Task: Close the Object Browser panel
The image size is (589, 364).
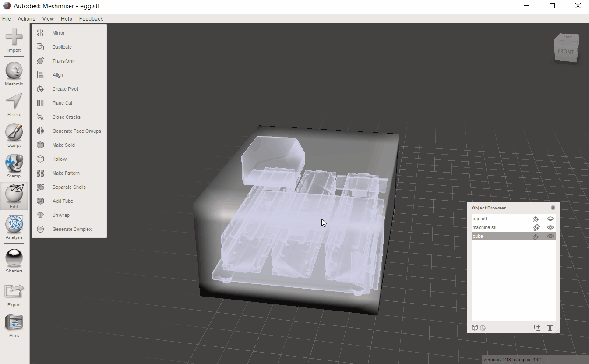Action: (x=553, y=208)
